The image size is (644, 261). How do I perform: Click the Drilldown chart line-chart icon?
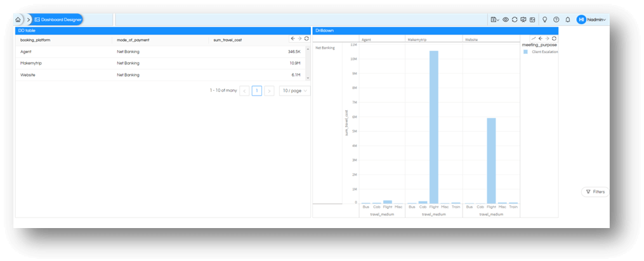534,38
